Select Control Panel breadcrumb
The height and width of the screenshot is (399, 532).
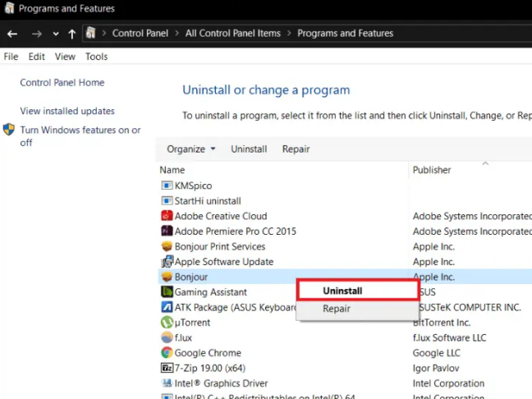pyautogui.click(x=140, y=33)
